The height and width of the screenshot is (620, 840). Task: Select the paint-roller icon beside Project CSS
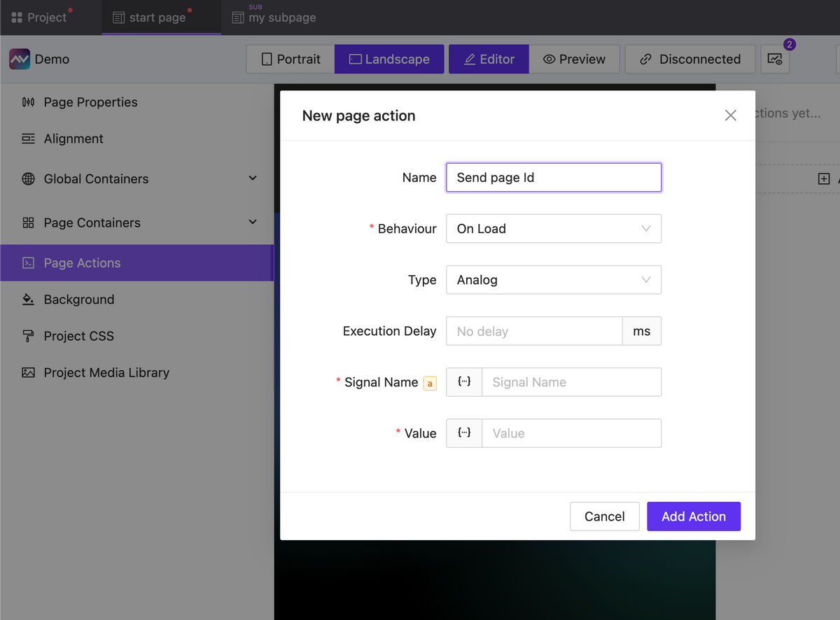tap(29, 336)
